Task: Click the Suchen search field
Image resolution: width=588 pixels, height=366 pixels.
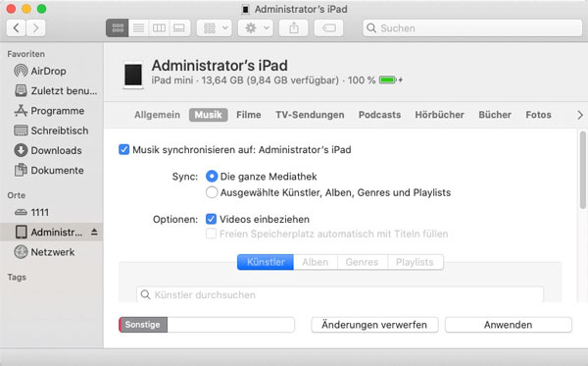Action: pos(472,28)
